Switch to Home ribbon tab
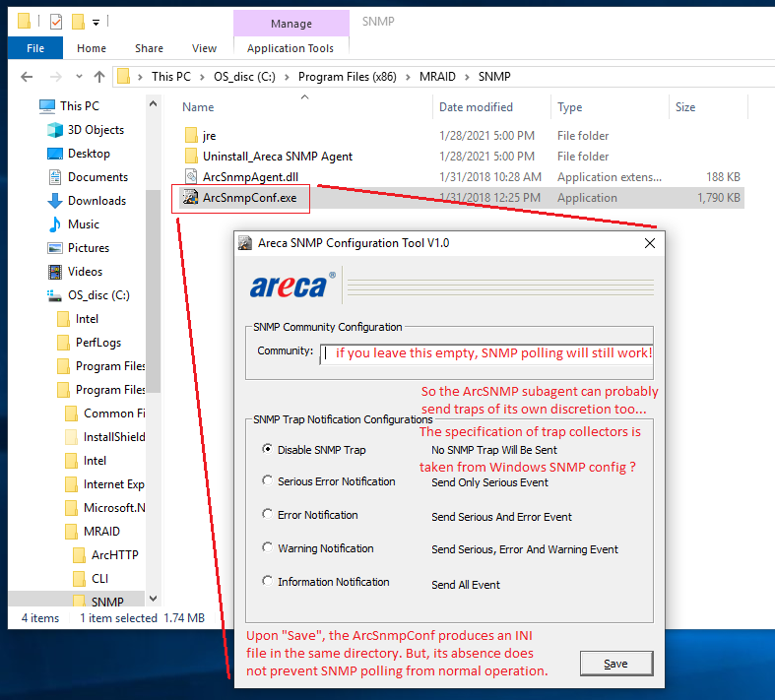 pyautogui.click(x=92, y=48)
